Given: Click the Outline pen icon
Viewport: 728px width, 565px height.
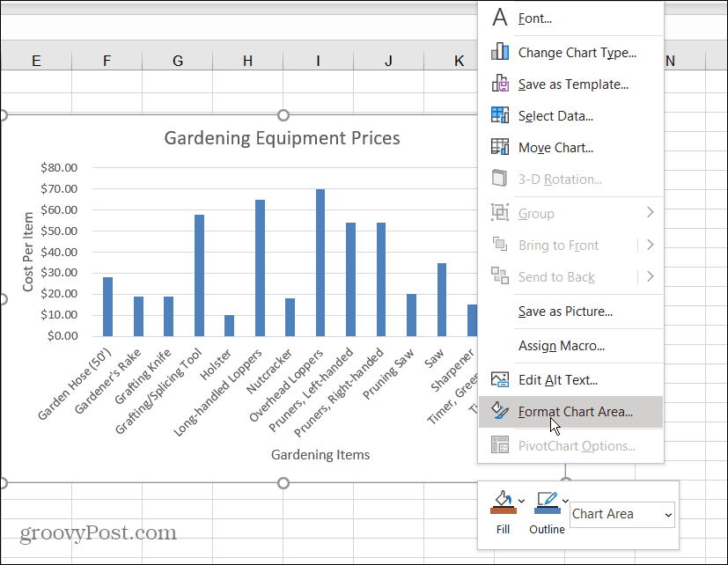Looking at the screenshot, I should click(547, 503).
